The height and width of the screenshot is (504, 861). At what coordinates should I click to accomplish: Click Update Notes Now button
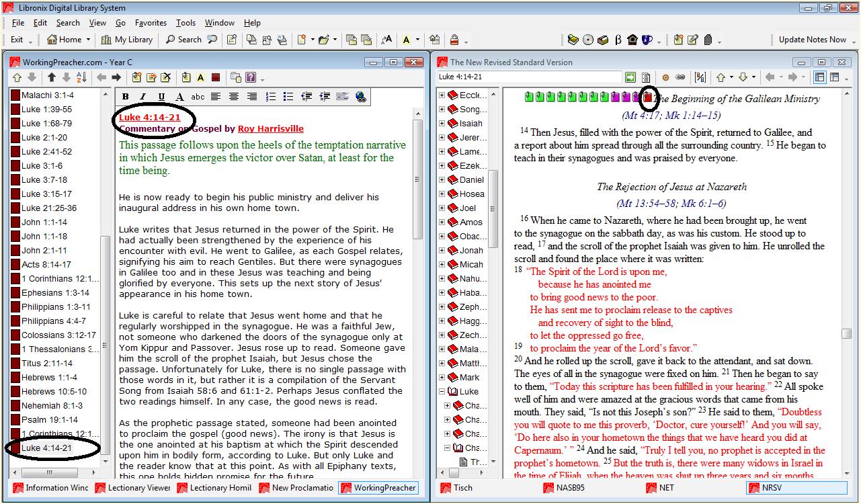click(812, 40)
